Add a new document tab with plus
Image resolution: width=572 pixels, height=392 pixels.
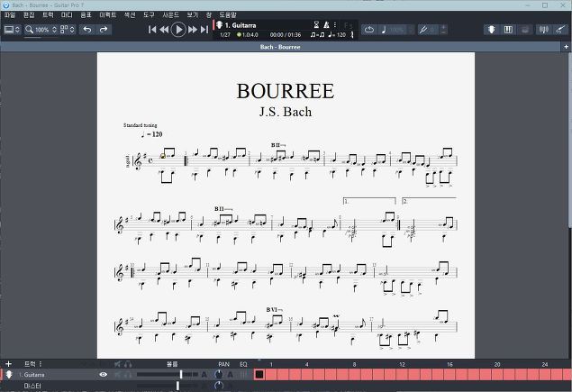tap(567, 47)
